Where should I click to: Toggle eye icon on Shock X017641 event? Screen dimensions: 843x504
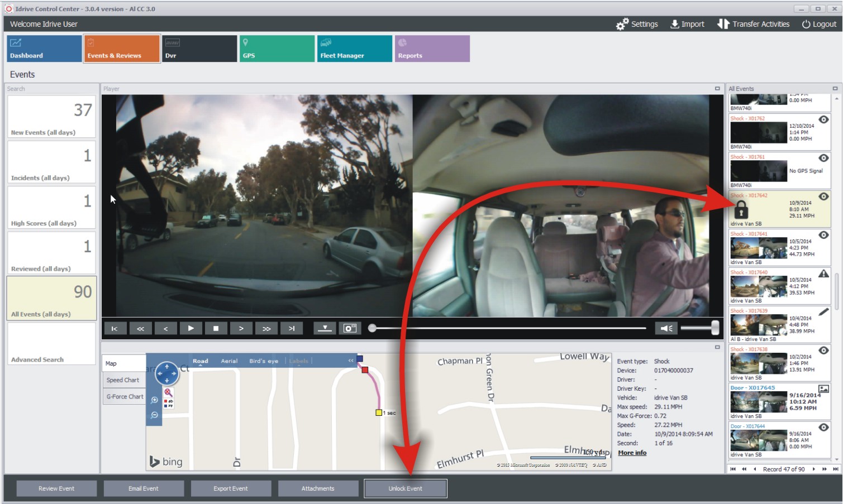pos(823,235)
